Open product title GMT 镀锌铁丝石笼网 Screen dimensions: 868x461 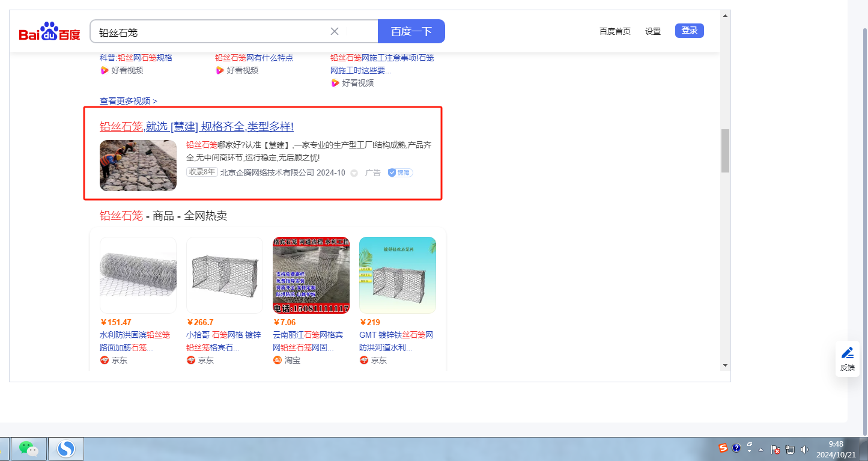pos(396,341)
